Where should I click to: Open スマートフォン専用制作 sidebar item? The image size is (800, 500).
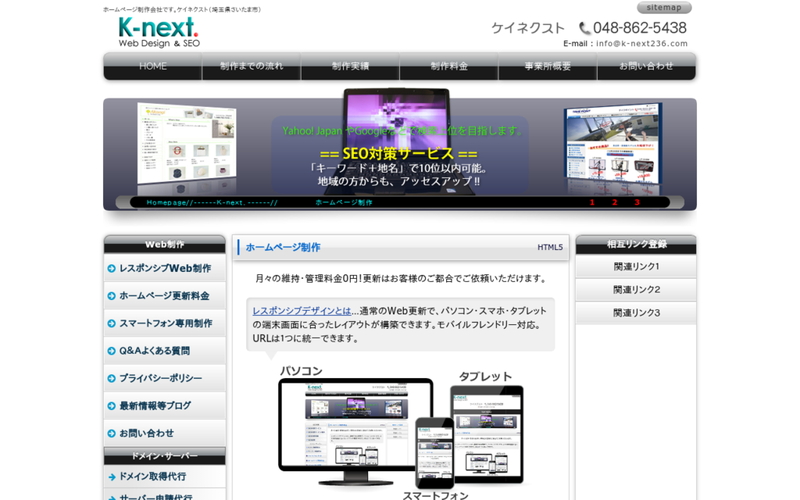click(164, 323)
